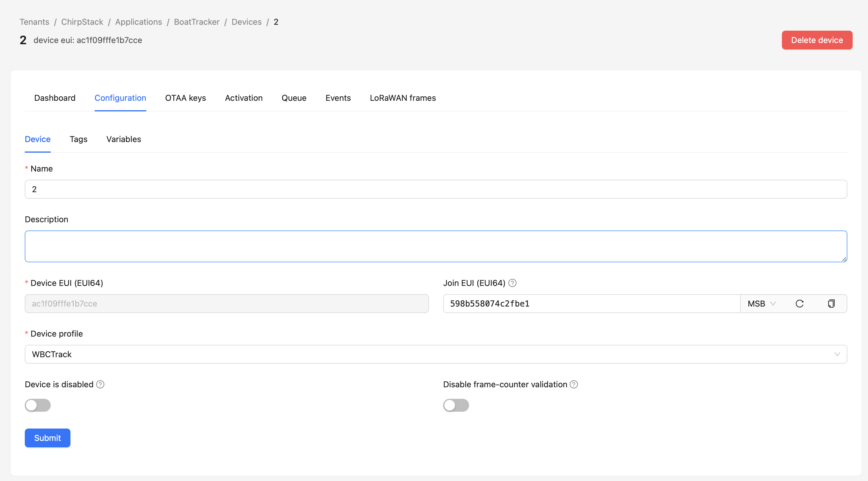Screen dimensions: 868x481
Task: Expand the WBCTrack device profile dropdown
Action: tap(436, 354)
